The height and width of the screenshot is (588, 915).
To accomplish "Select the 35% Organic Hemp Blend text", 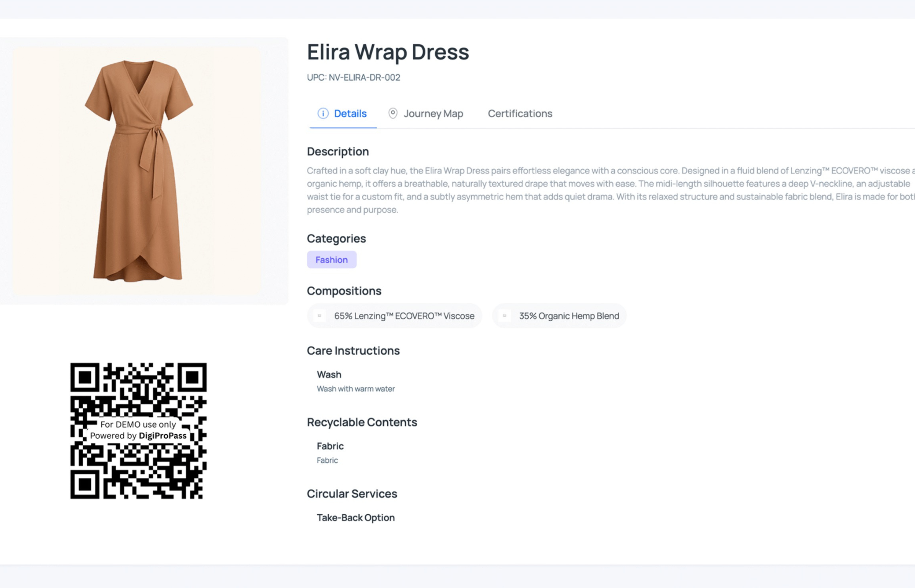I will pos(569,316).
